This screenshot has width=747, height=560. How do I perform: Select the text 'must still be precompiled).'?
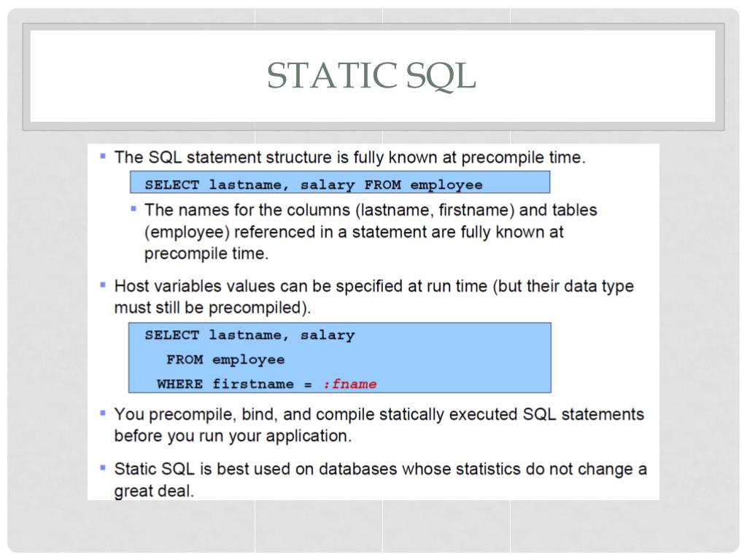point(212,308)
